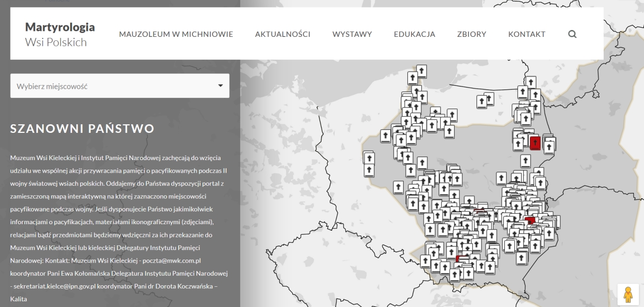Viewport: 644px width, 307px height.
Task: Click the Street View pegman icon
Action: coord(628,294)
